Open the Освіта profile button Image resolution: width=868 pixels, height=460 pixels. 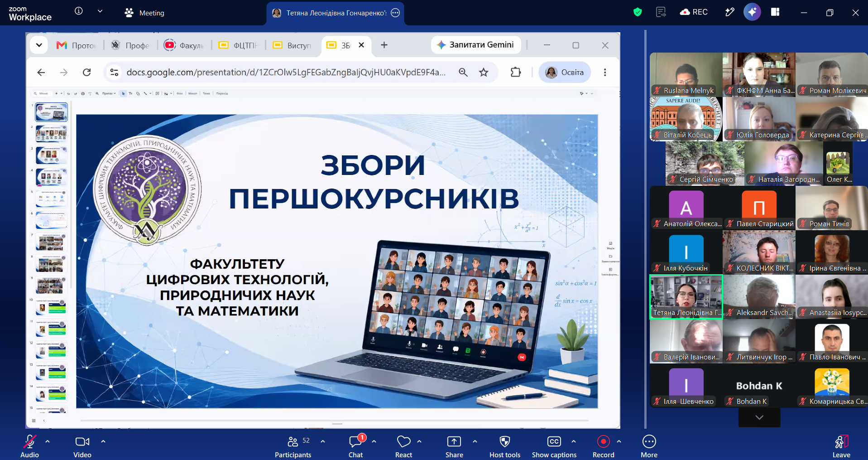coord(565,73)
